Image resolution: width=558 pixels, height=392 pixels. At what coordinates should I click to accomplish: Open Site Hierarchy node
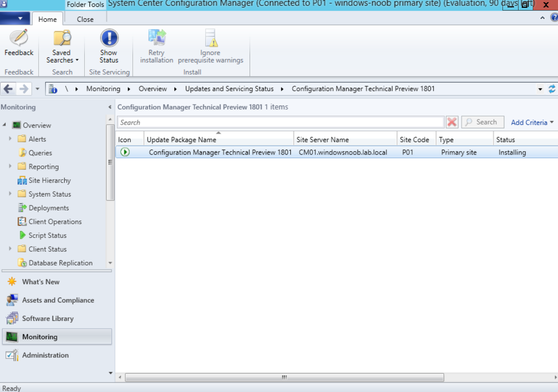pyautogui.click(x=44, y=180)
